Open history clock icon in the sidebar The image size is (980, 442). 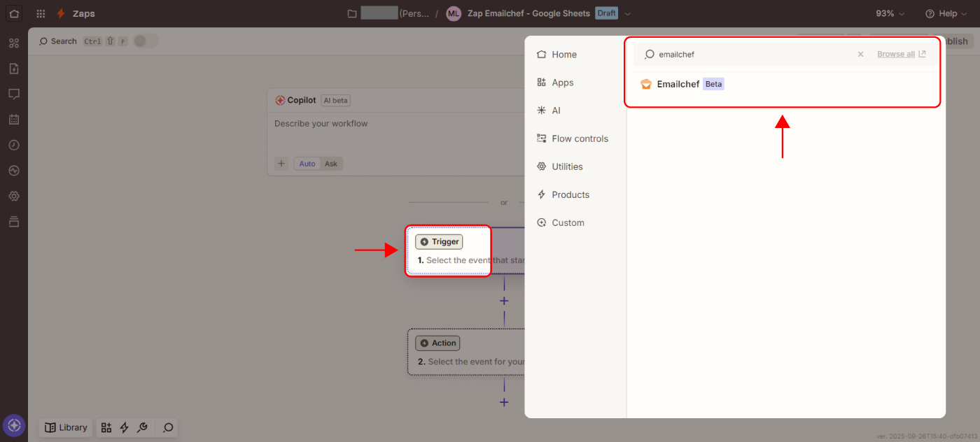14,145
